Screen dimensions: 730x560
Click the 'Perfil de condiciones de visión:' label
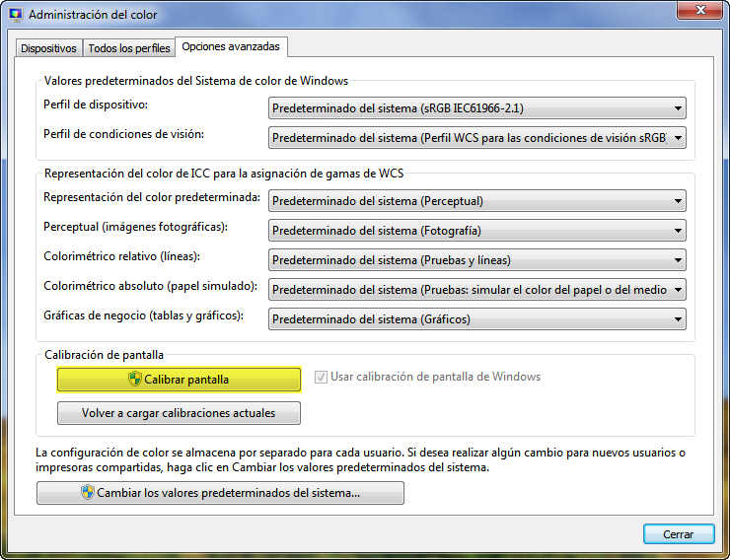coord(124,134)
